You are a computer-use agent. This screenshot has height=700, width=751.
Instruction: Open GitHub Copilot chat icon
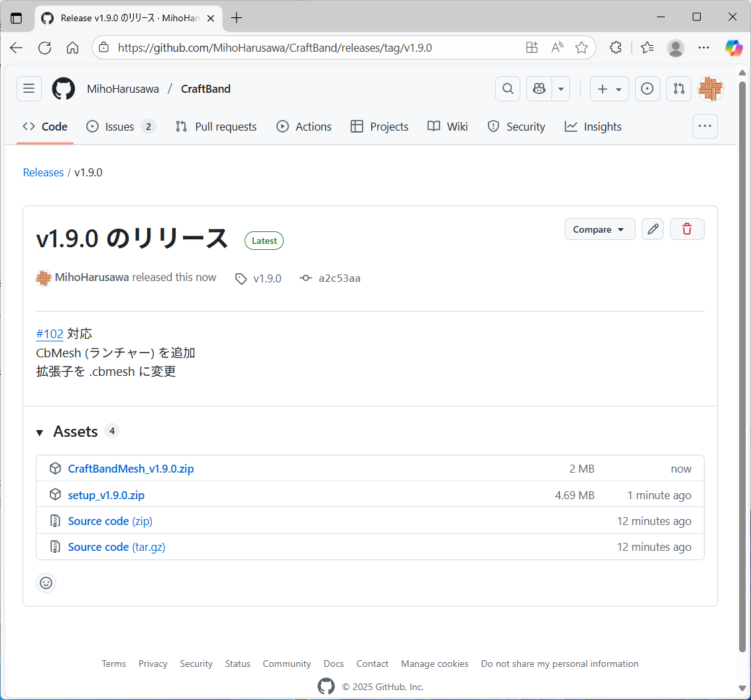click(x=539, y=89)
